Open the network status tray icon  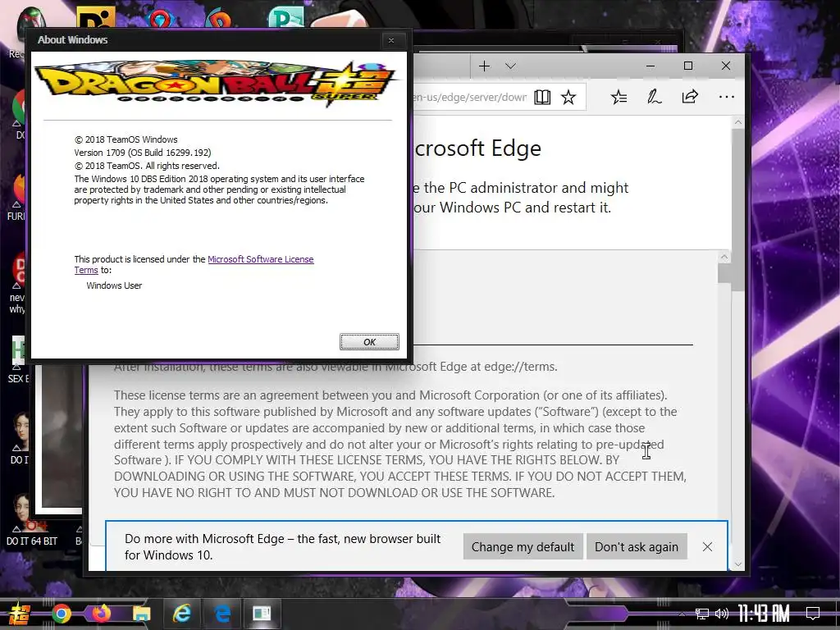pos(702,614)
